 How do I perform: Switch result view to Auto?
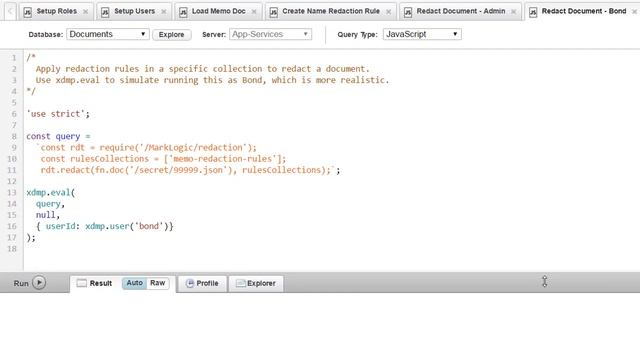click(134, 283)
